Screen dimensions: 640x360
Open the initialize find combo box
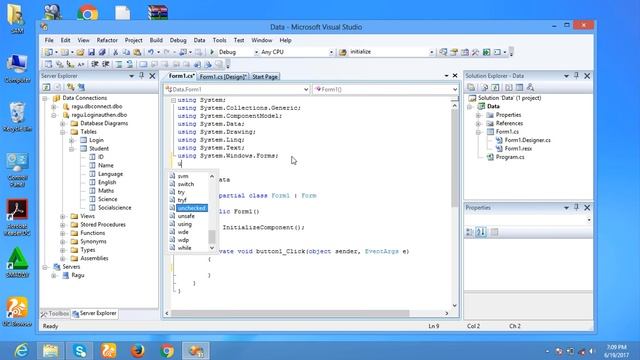pos(431,52)
